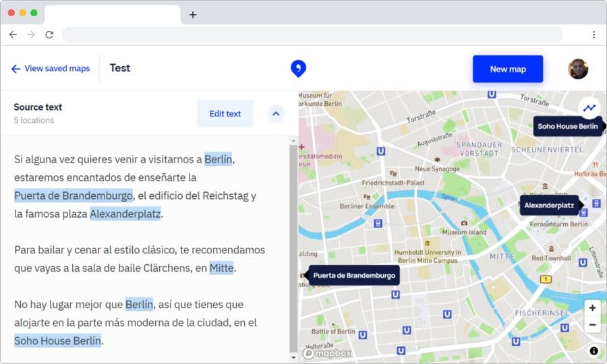This screenshot has height=364, width=607.
Task: Zoom out on the map
Action: pos(592,324)
